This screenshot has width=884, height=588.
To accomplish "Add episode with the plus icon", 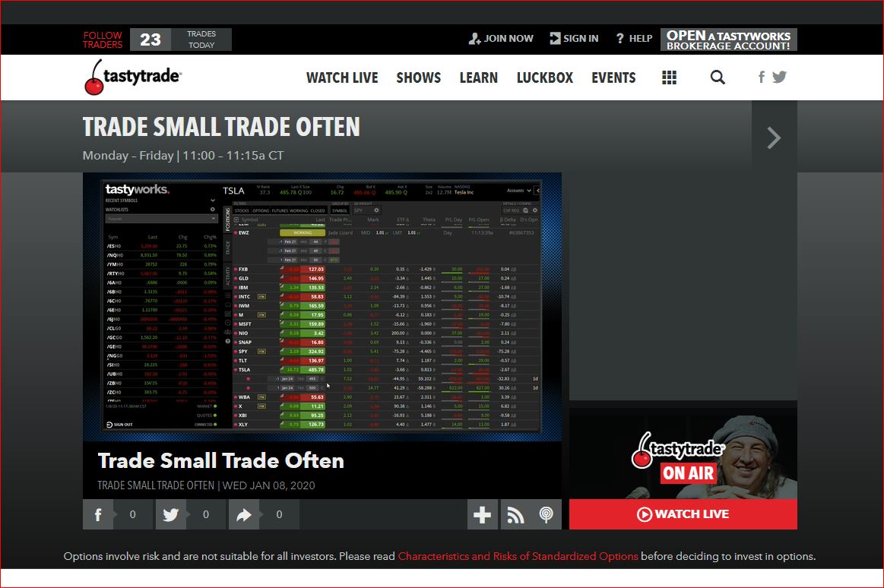I will pyautogui.click(x=482, y=514).
